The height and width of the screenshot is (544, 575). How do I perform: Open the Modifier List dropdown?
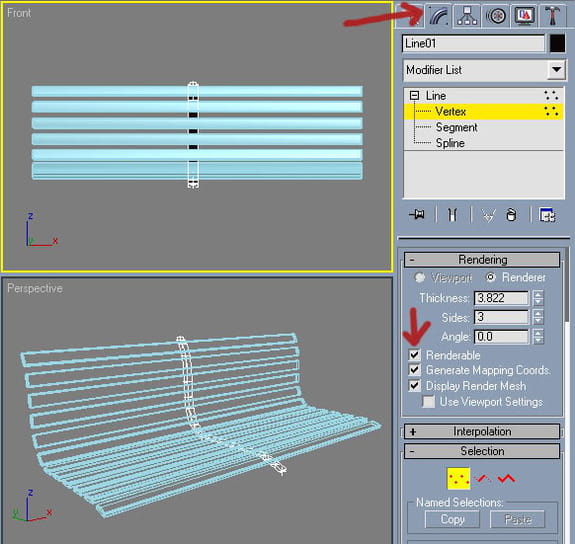tap(556, 70)
